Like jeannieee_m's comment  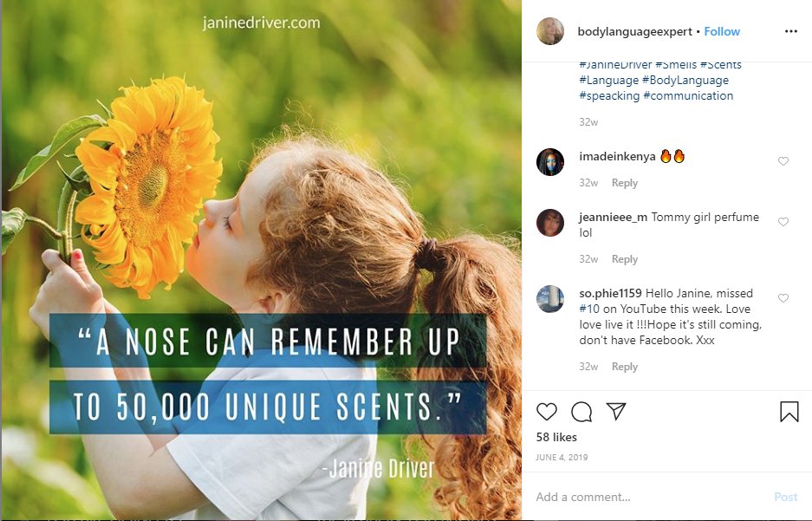[783, 222]
